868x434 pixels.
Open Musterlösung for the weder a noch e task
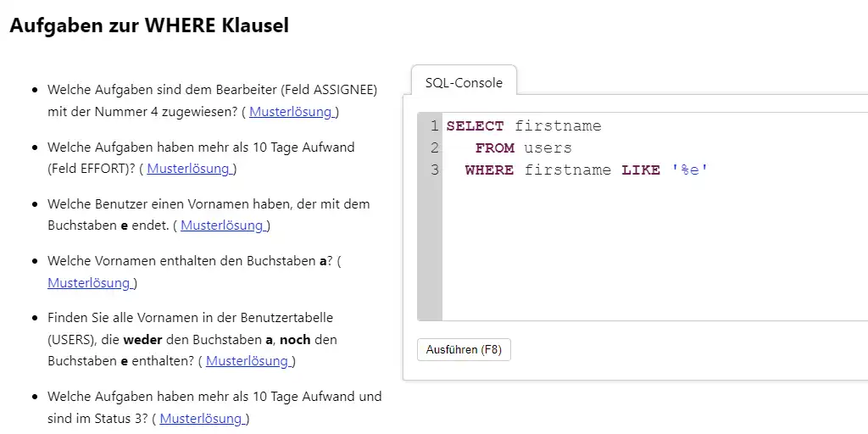click(248, 360)
